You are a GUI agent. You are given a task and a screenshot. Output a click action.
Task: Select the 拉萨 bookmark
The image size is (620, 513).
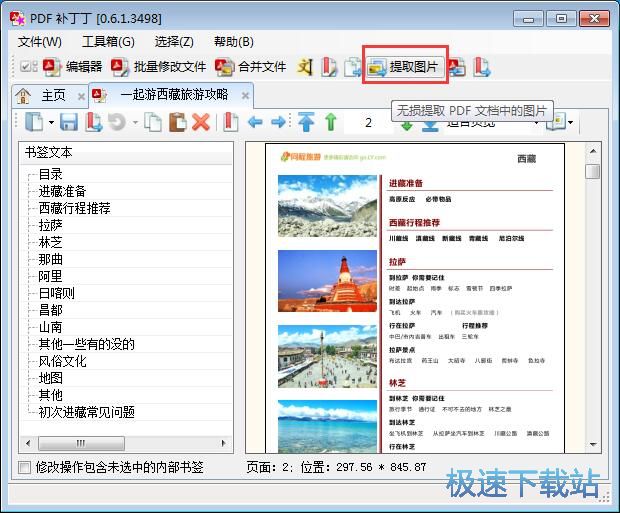pos(51,225)
